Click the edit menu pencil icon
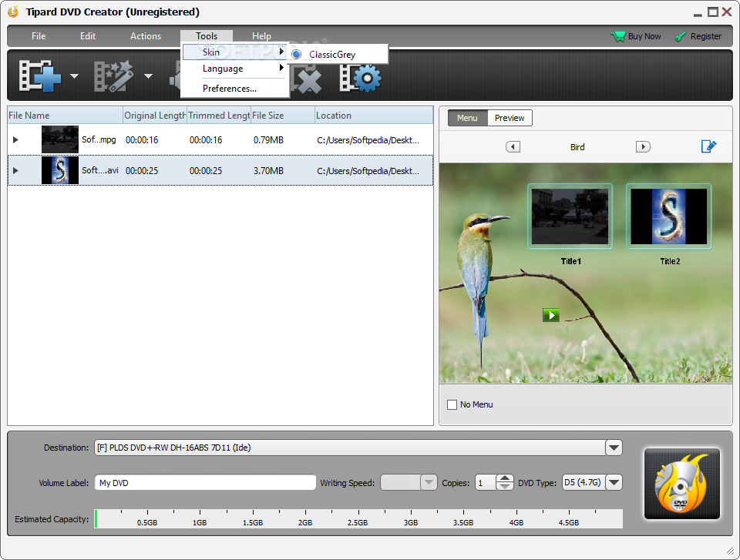This screenshot has height=560, width=740. (x=708, y=146)
